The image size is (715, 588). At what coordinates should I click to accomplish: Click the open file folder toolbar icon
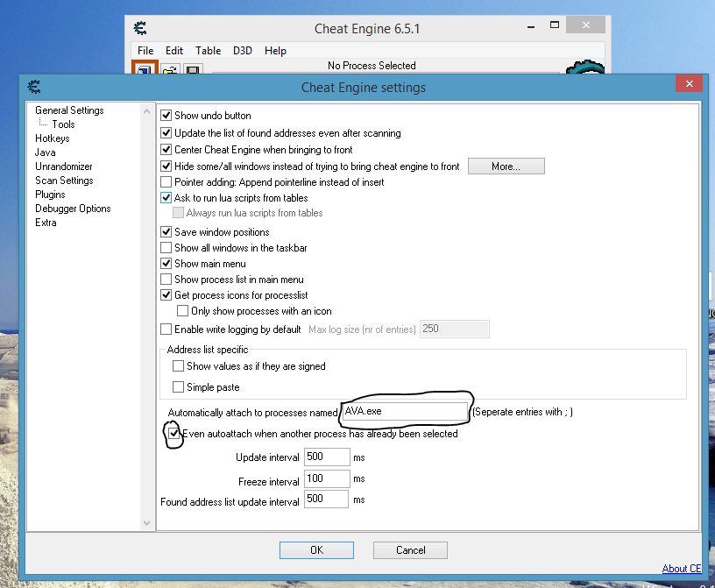coord(170,69)
